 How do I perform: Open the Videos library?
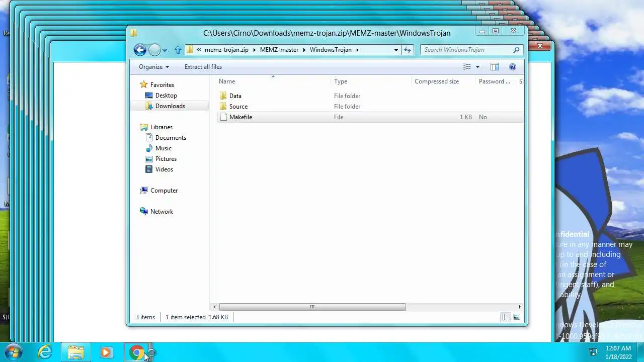[x=164, y=169]
